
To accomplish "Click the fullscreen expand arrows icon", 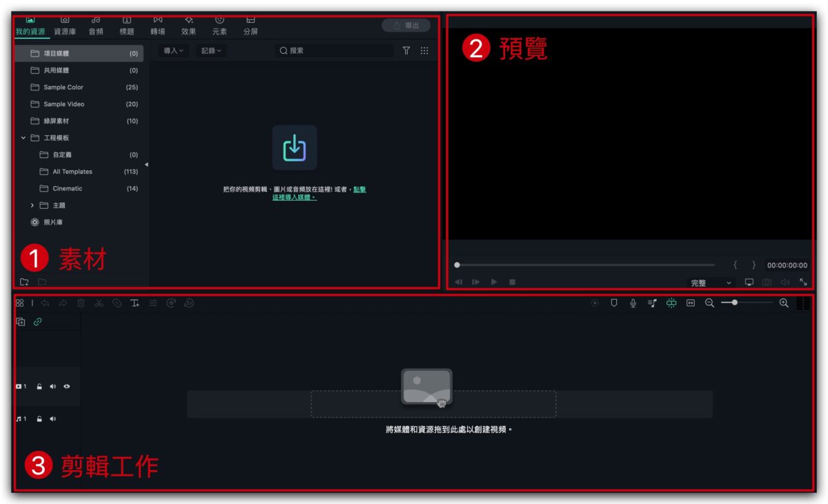I will click(803, 282).
